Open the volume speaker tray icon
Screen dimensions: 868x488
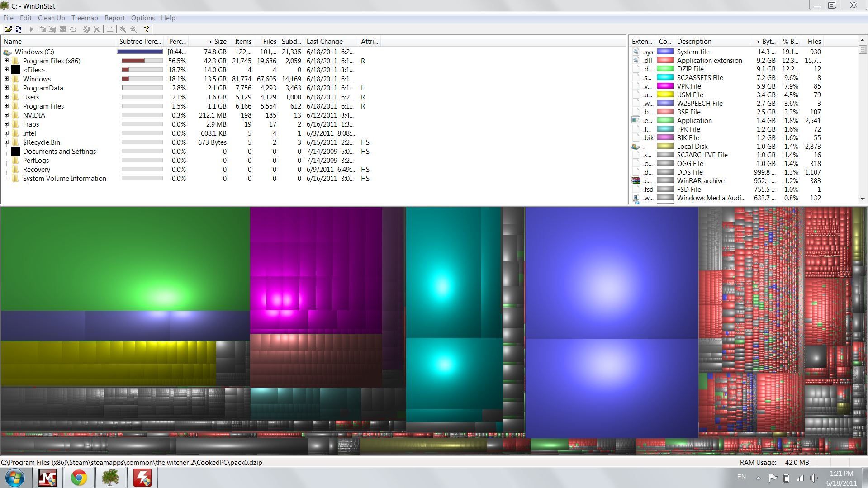tap(814, 478)
